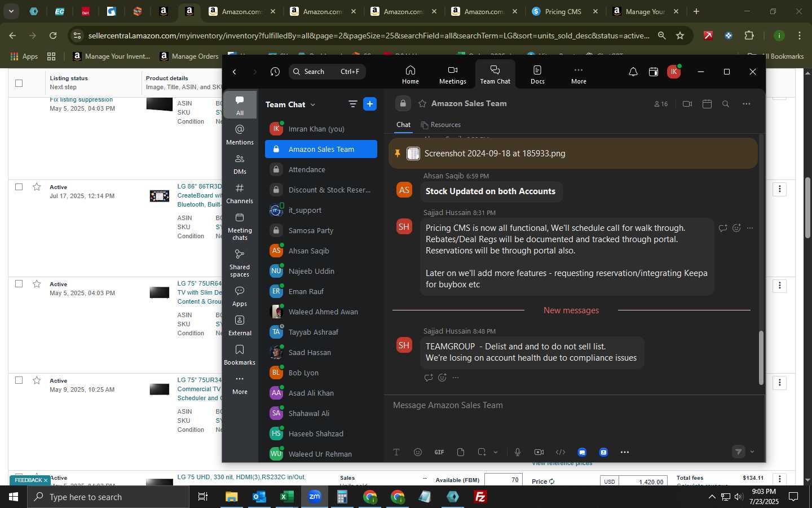812x508 pixels.
Task: Star the May 9, 2025 active listing
Action: click(x=37, y=380)
